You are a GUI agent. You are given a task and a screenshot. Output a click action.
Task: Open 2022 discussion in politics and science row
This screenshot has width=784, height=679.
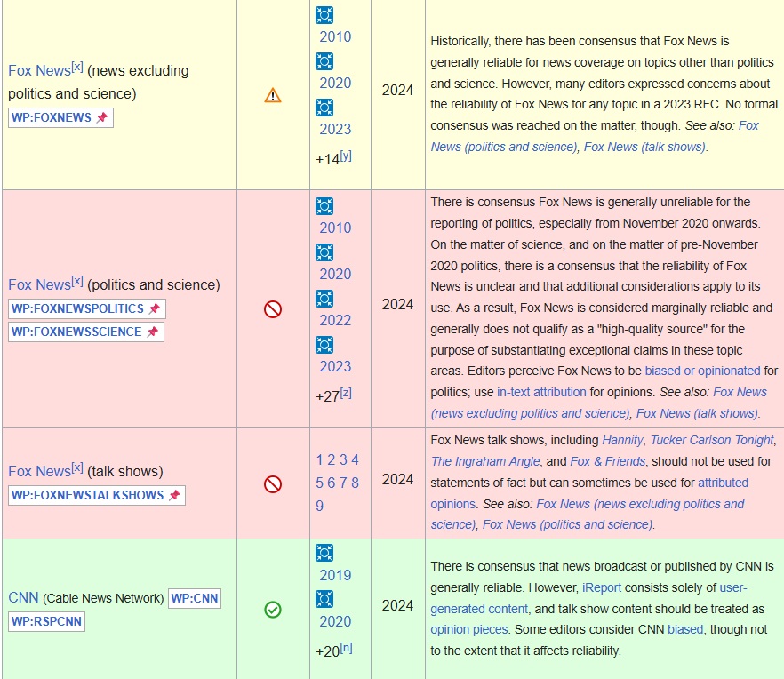pos(335,320)
